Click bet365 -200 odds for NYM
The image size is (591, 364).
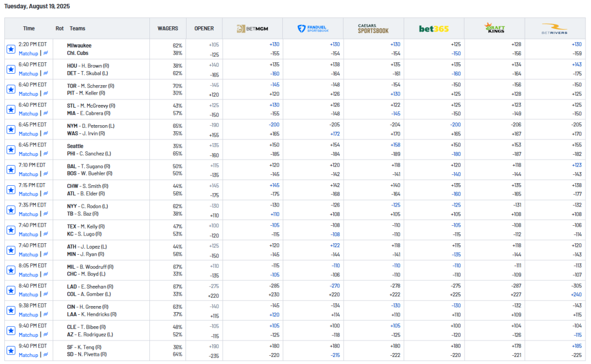455,125
